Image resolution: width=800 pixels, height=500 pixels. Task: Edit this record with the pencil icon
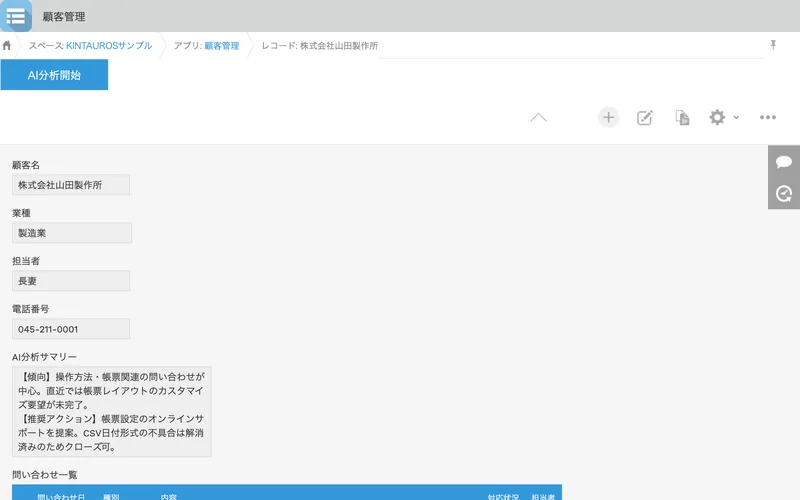point(645,117)
